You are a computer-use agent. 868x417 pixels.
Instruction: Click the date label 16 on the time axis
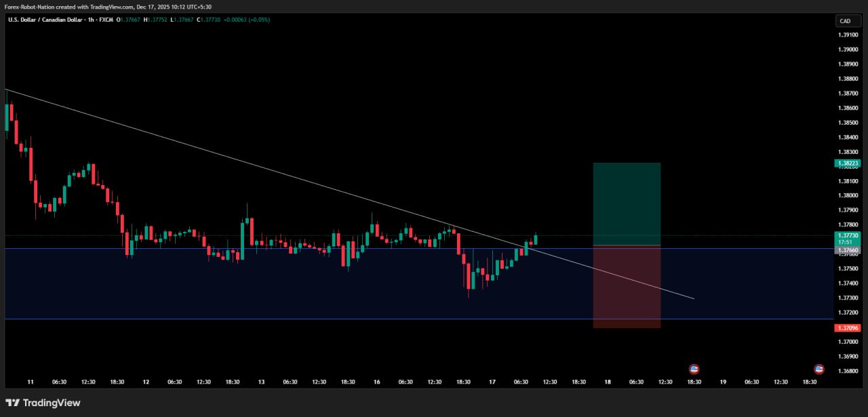(376, 382)
